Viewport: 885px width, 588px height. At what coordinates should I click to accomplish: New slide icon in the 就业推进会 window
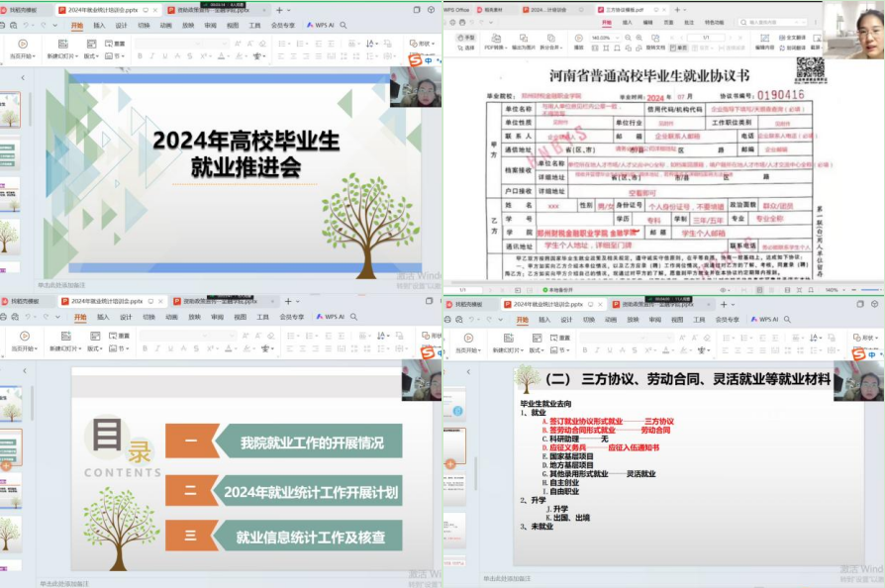(x=63, y=44)
